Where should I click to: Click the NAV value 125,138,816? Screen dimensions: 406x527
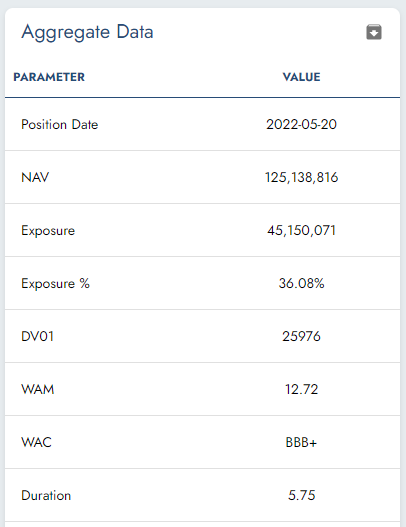coord(301,177)
